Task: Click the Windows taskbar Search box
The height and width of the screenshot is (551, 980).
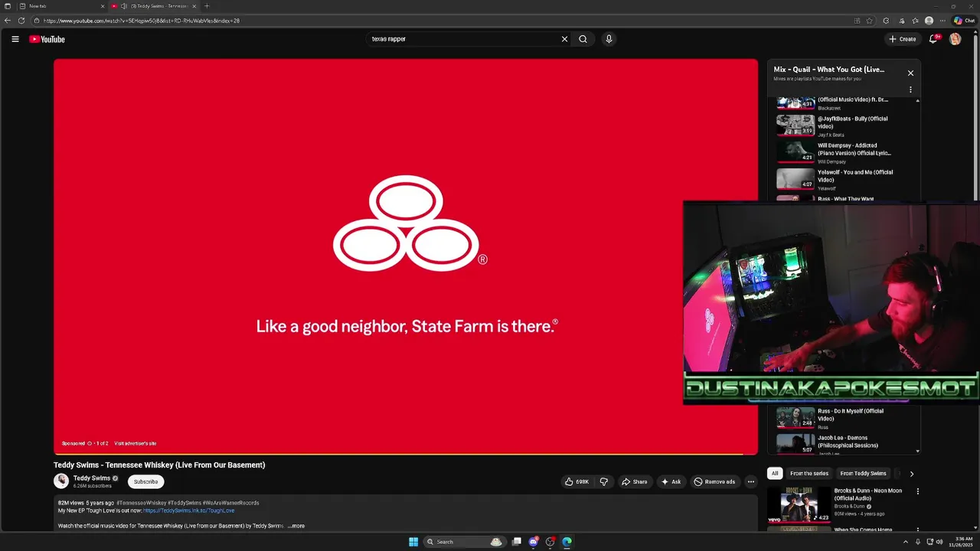Action: point(465,542)
